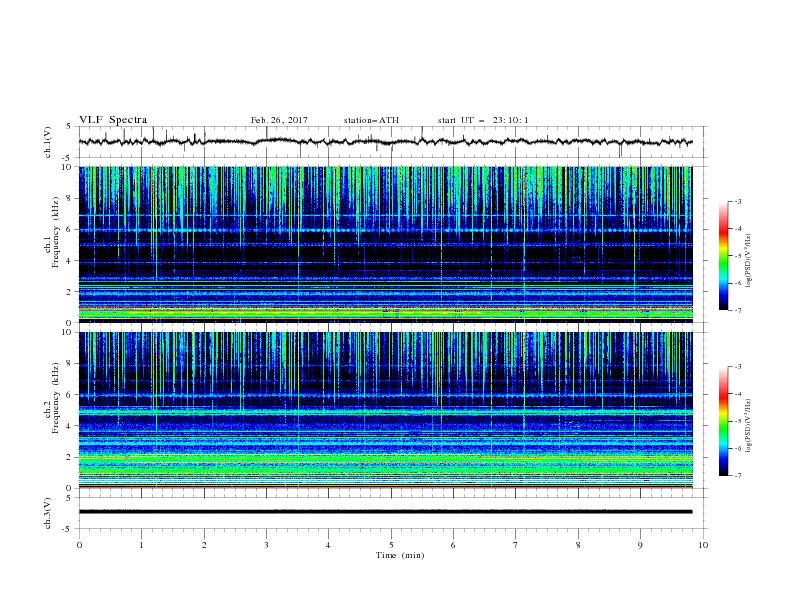Click the 'station=ATH' label
Screen dimensions: 792x612
point(371,120)
